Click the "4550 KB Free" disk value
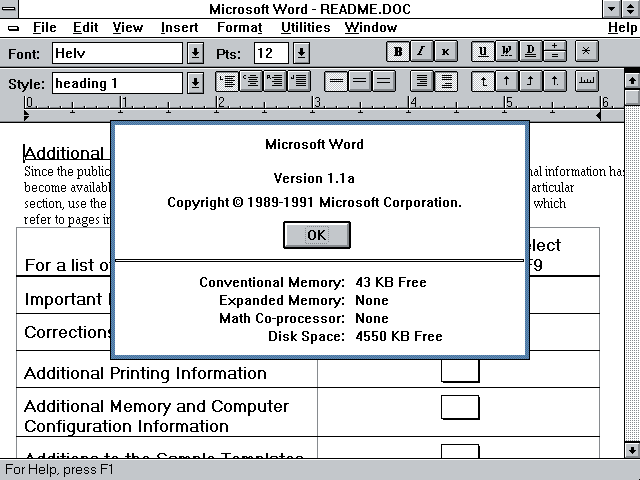 tap(399, 336)
